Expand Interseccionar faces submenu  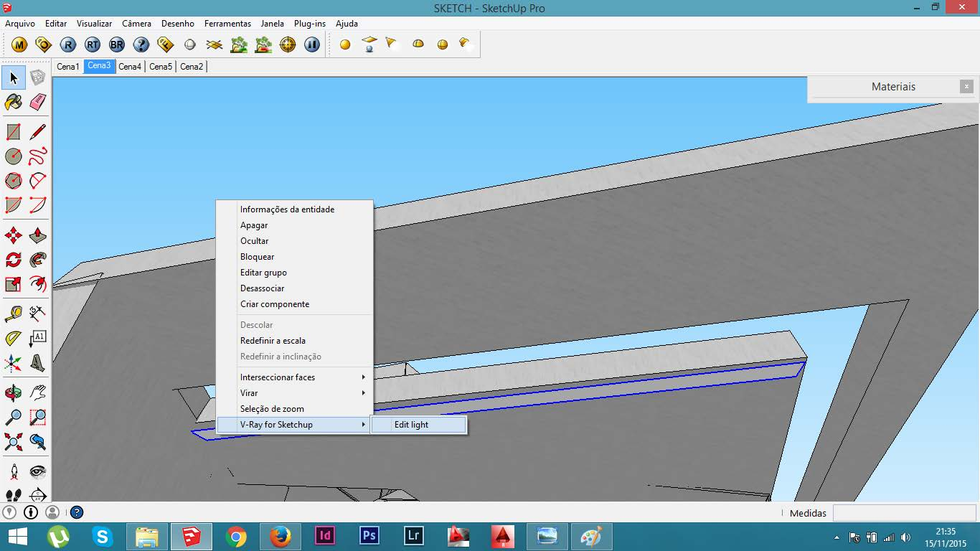(x=295, y=377)
